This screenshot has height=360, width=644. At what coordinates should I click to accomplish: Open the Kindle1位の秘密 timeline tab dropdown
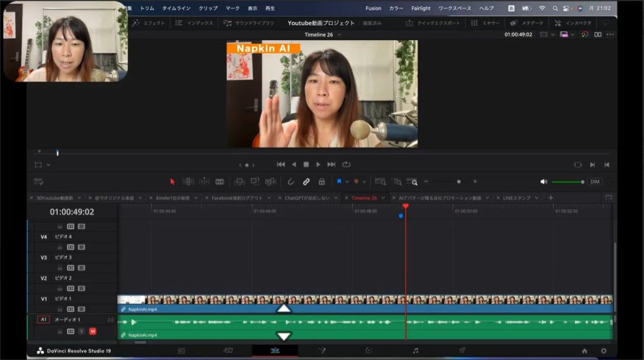pyautogui.click(x=196, y=198)
